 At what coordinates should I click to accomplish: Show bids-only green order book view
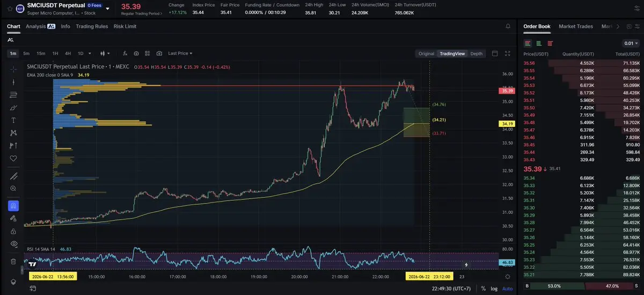(539, 44)
